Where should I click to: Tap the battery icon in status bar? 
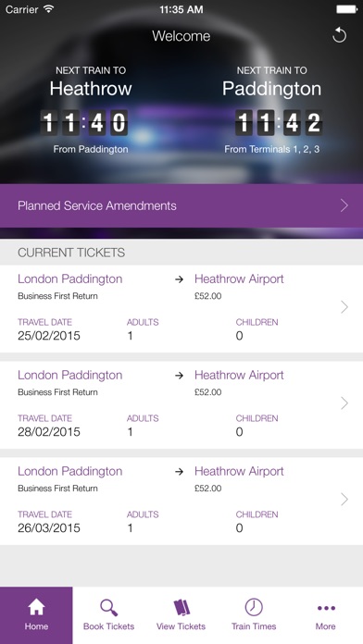pyautogui.click(x=346, y=9)
